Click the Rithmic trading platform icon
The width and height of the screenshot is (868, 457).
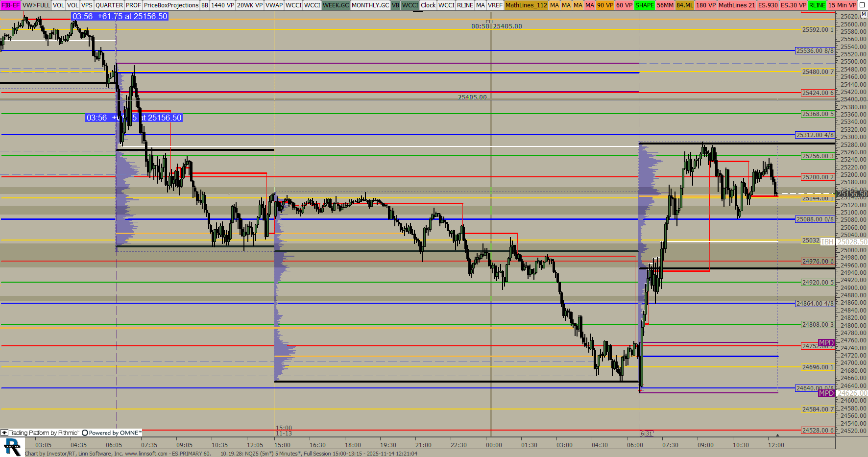point(4,433)
